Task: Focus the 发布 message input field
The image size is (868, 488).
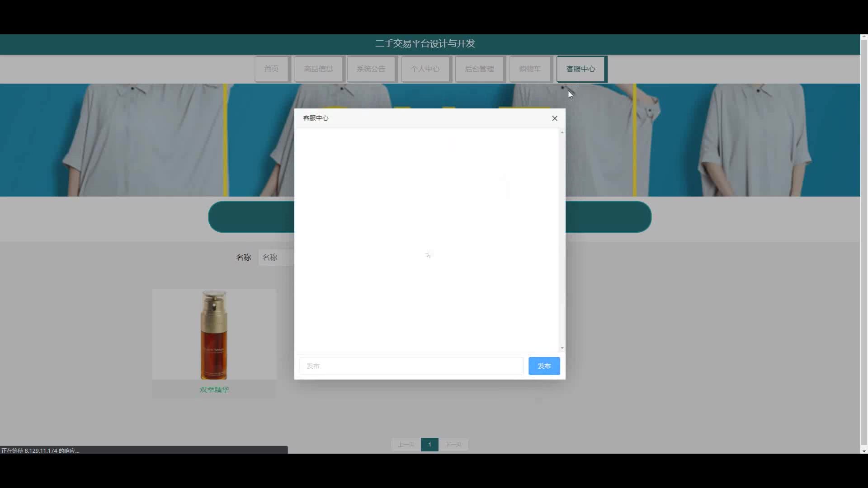Action: [411, 366]
